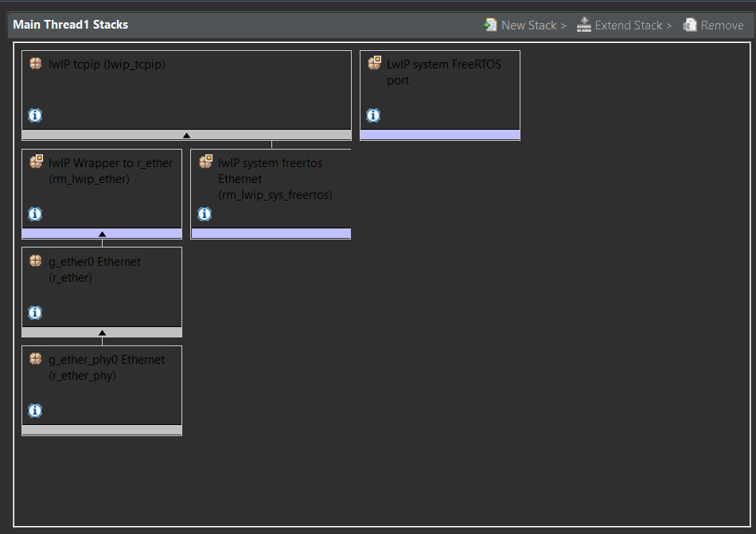Click the Extend Stack button

[x=625, y=25]
